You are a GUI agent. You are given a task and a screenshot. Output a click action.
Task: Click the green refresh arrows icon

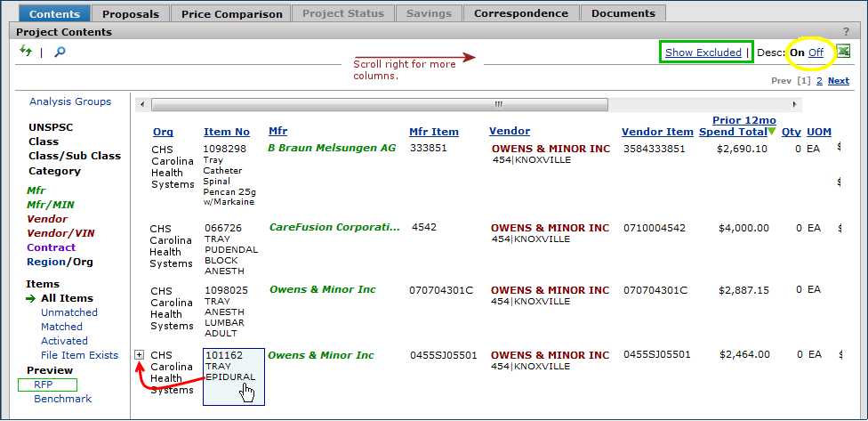pyautogui.click(x=26, y=52)
